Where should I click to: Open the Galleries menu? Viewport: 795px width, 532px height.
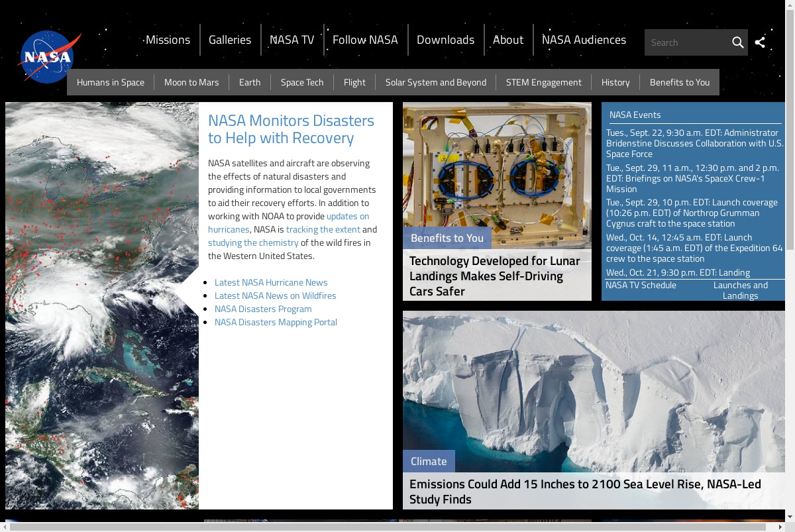pyautogui.click(x=230, y=40)
